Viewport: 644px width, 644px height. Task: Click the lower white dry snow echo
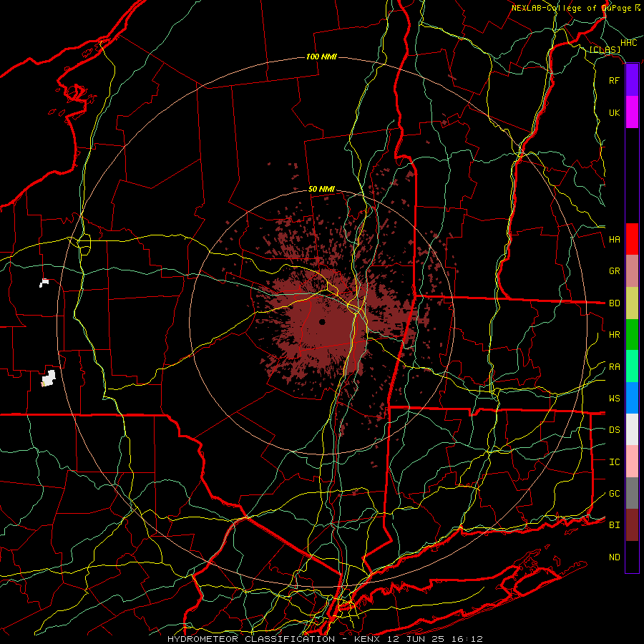(48, 379)
